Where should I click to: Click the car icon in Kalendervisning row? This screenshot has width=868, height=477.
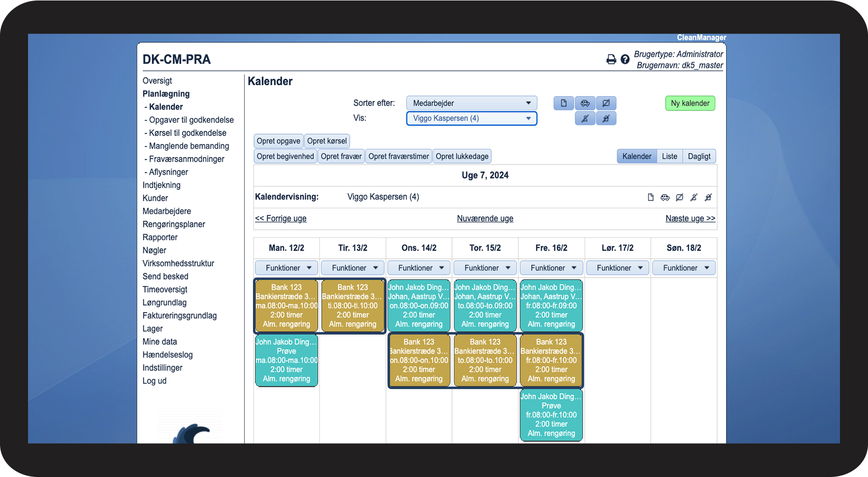point(665,197)
